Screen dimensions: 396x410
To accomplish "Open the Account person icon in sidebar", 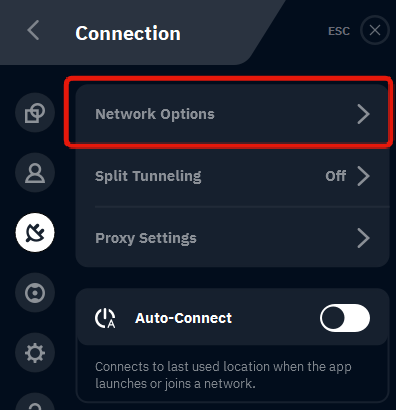I will [35, 173].
